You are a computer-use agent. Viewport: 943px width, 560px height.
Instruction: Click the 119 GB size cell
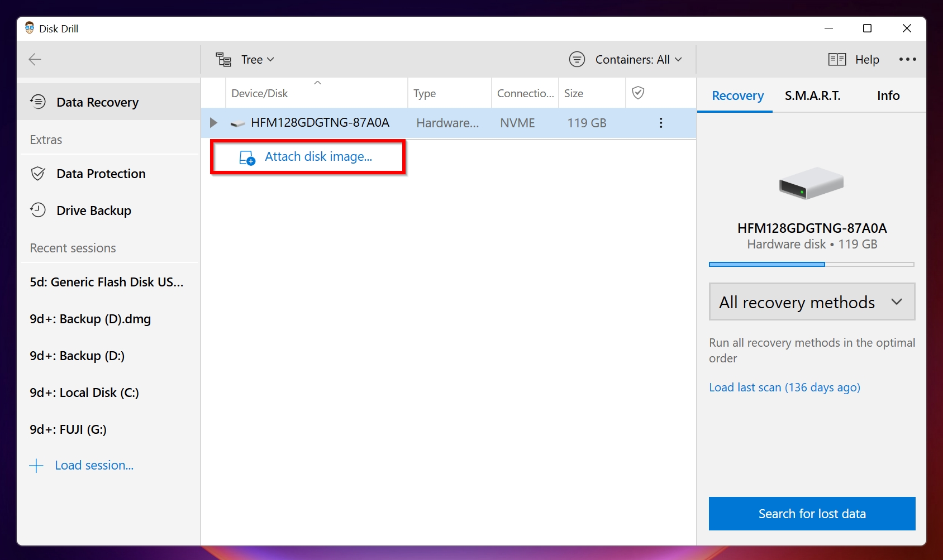point(587,123)
